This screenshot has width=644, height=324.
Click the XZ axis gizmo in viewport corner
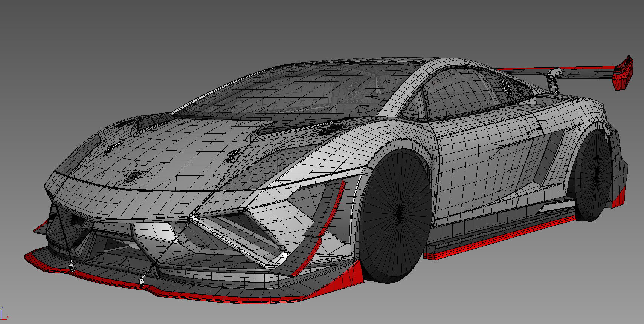pyautogui.click(x=4, y=313)
